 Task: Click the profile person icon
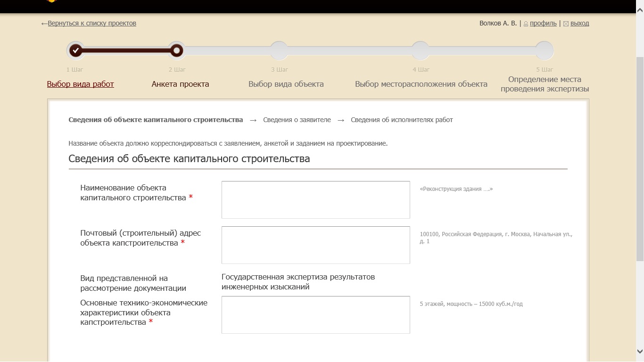pos(526,24)
